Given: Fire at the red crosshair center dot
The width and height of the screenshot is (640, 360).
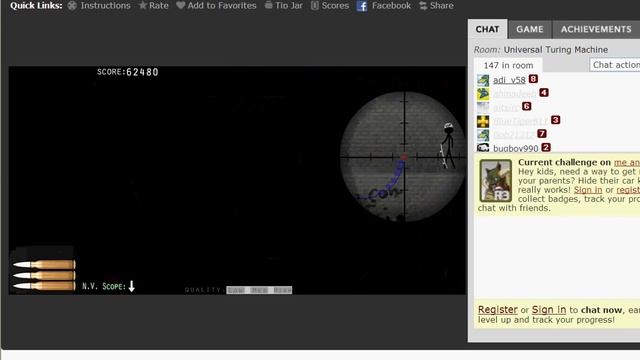Looking at the screenshot, I should tap(404, 157).
